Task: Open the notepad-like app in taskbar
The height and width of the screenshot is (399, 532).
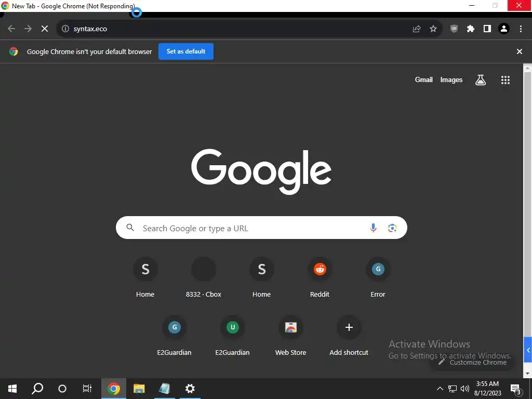Action: 165,389
